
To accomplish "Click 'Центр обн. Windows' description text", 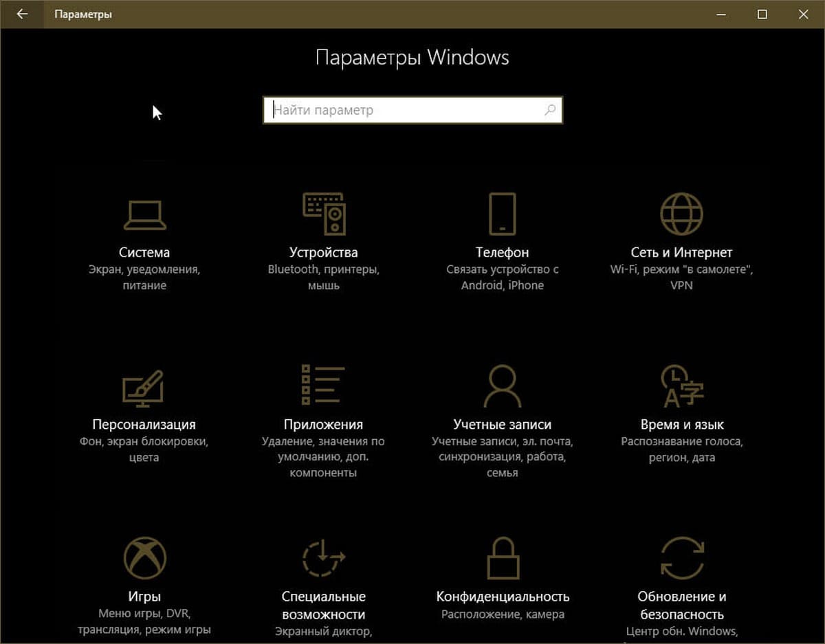I will click(681, 631).
